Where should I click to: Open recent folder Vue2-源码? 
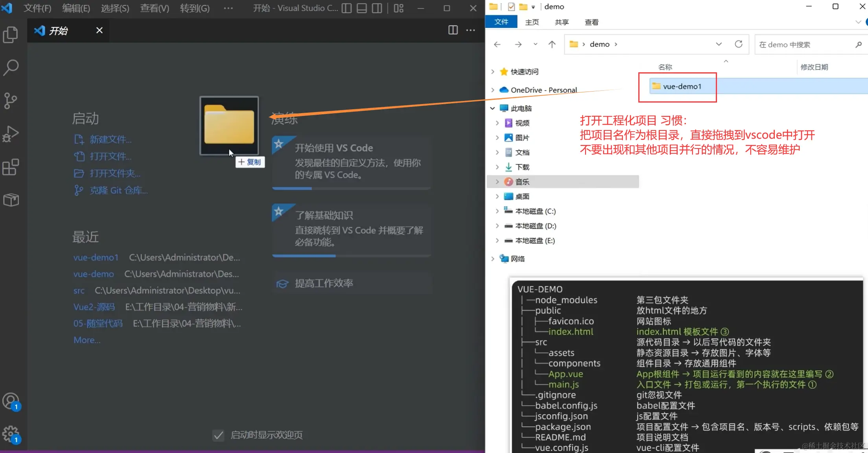(x=94, y=307)
